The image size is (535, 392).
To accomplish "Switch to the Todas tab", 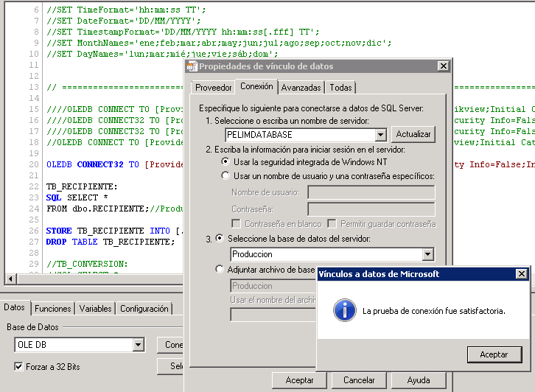I will click(x=340, y=88).
